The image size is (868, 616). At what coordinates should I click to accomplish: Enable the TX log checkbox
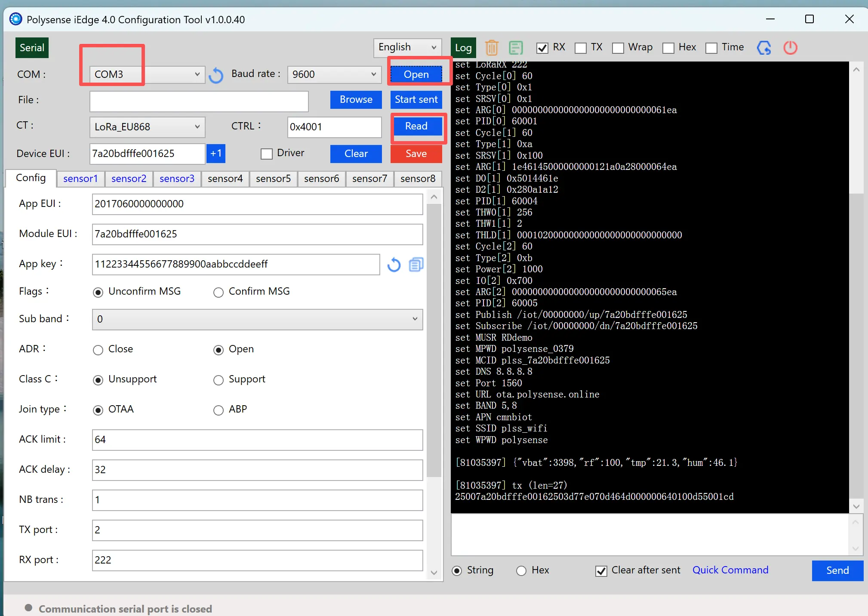(x=581, y=48)
